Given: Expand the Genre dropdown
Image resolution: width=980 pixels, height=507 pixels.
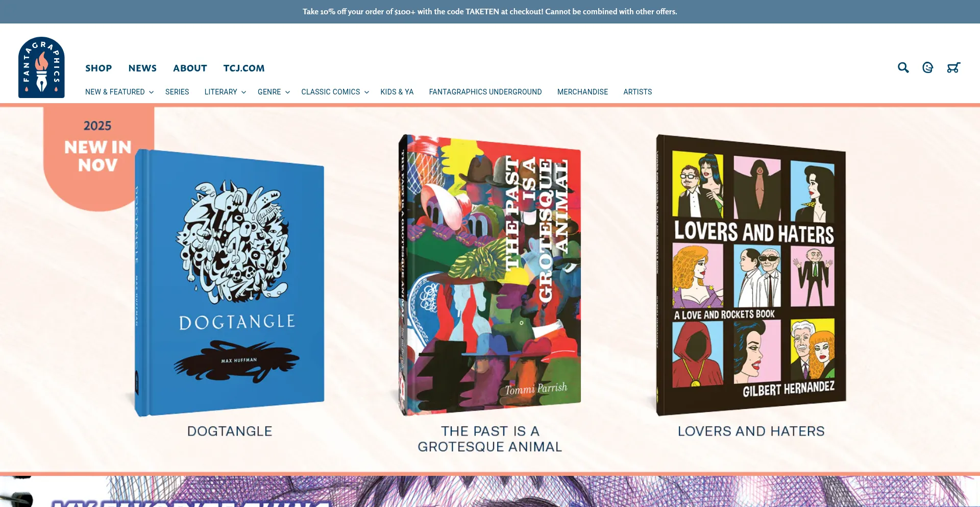Looking at the screenshot, I should (x=274, y=92).
